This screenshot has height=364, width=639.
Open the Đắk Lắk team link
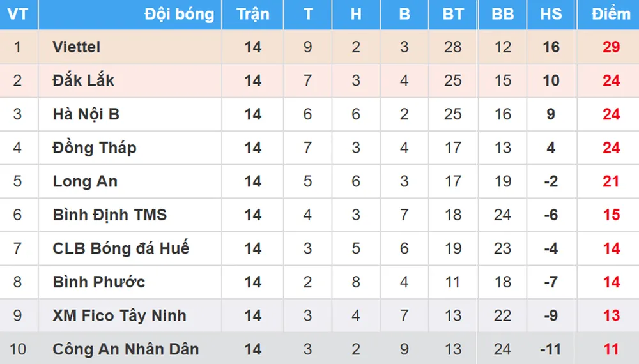click(x=84, y=80)
